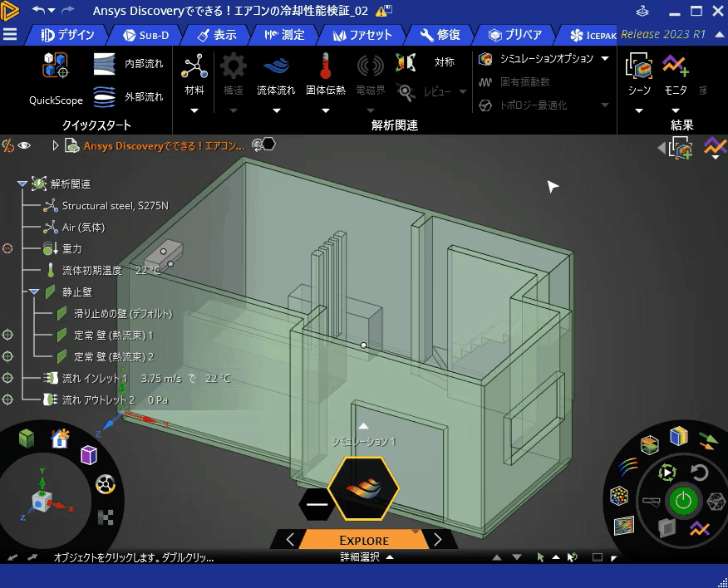Click the solve play button in results wheel
Screen dimensions: 728x588
667,473
